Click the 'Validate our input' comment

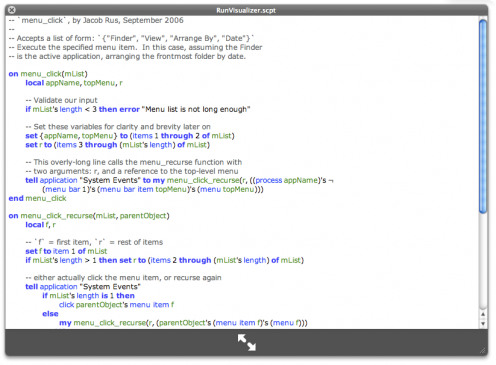click(61, 100)
